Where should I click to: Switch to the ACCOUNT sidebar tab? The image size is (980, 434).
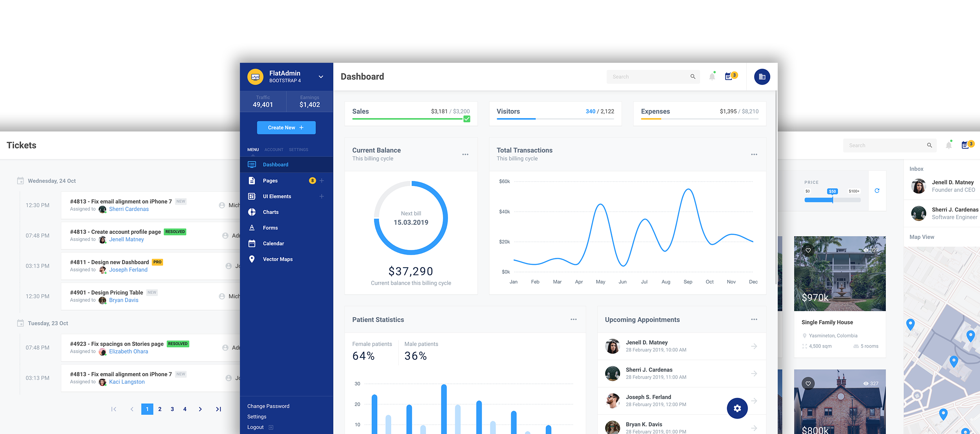[x=274, y=150]
